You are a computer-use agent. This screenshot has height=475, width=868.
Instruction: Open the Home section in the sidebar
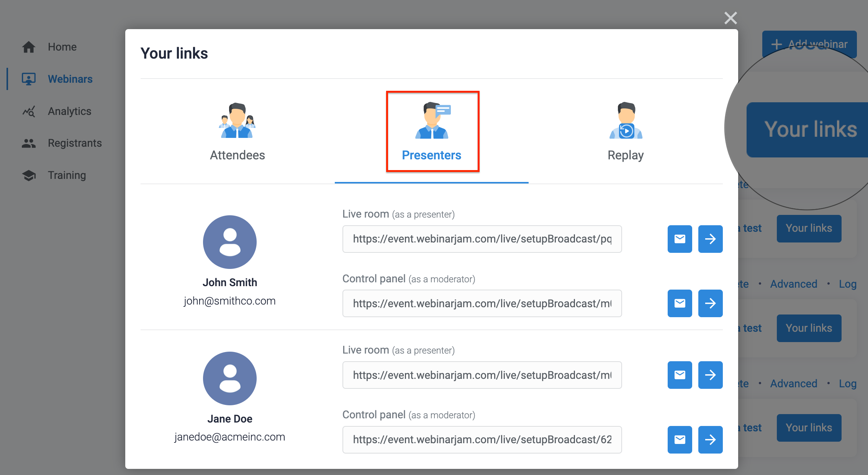pos(62,46)
